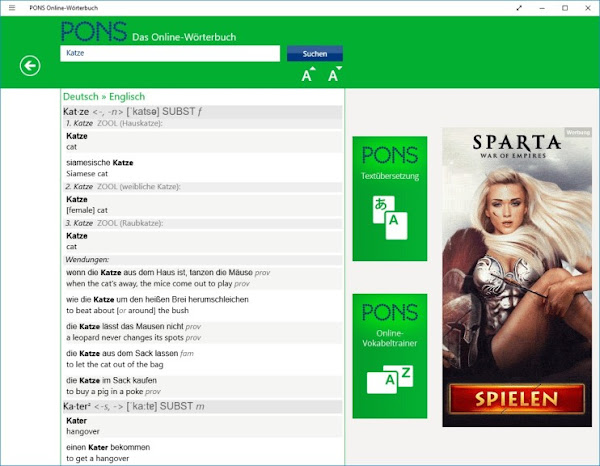This screenshot has width=600, height=466.
Task: Increase font size with A-up icon
Action: tap(308, 74)
